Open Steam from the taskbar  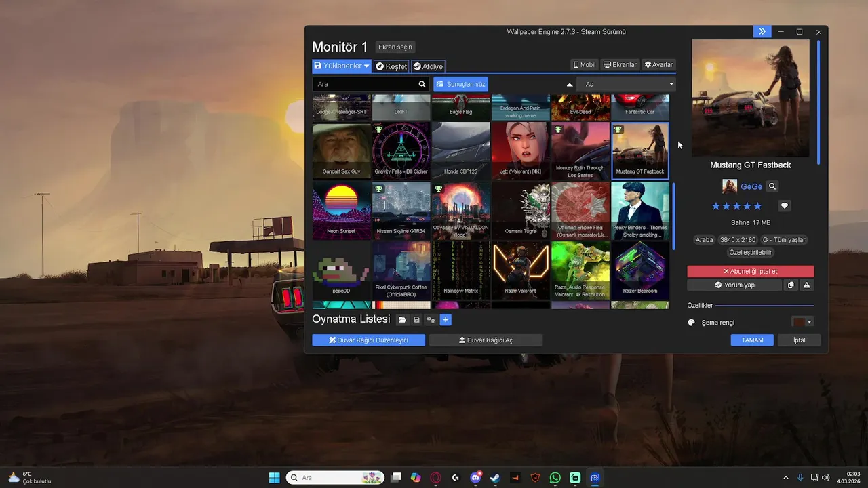[496, 478]
